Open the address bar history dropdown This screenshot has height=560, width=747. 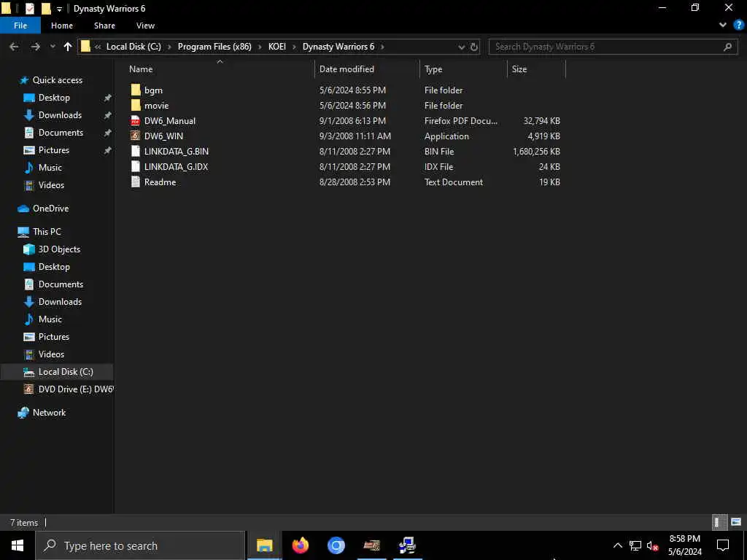click(461, 47)
